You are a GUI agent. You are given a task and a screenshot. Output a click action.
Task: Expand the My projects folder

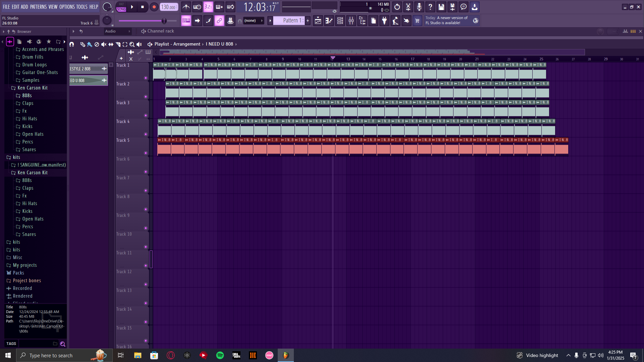[25, 265]
